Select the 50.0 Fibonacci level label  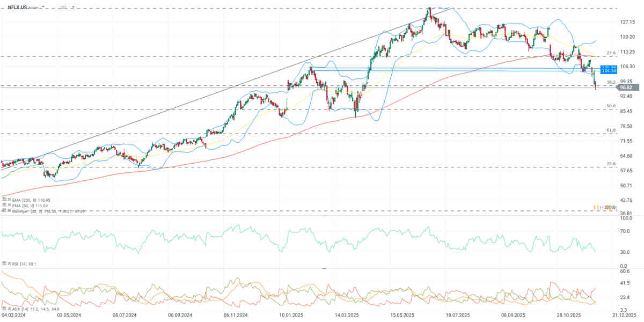610,106
